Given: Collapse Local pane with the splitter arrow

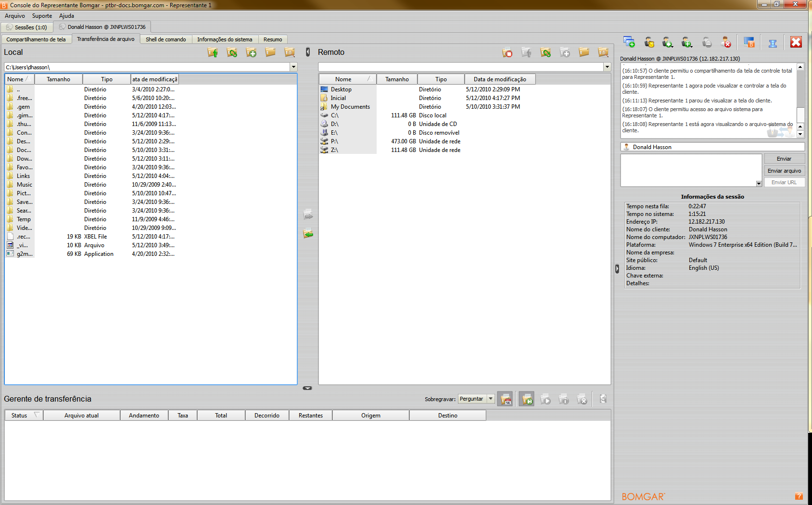Looking at the screenshot, I should click(308, 52).
